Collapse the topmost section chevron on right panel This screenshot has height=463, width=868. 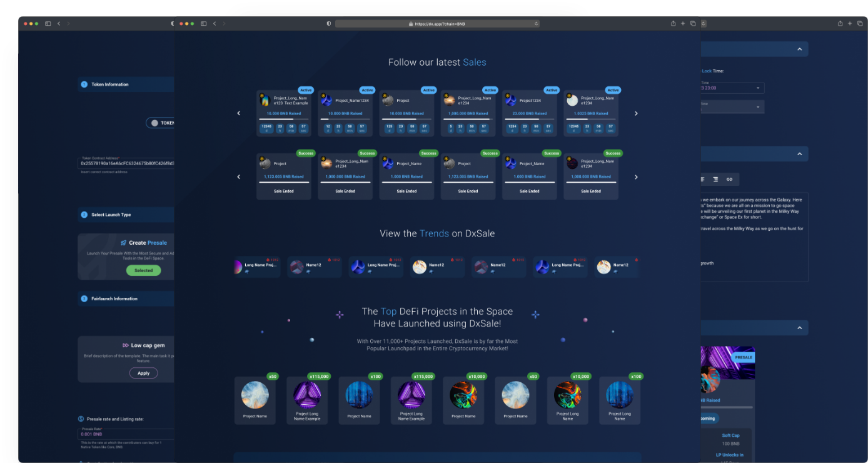tap(799, 49)
